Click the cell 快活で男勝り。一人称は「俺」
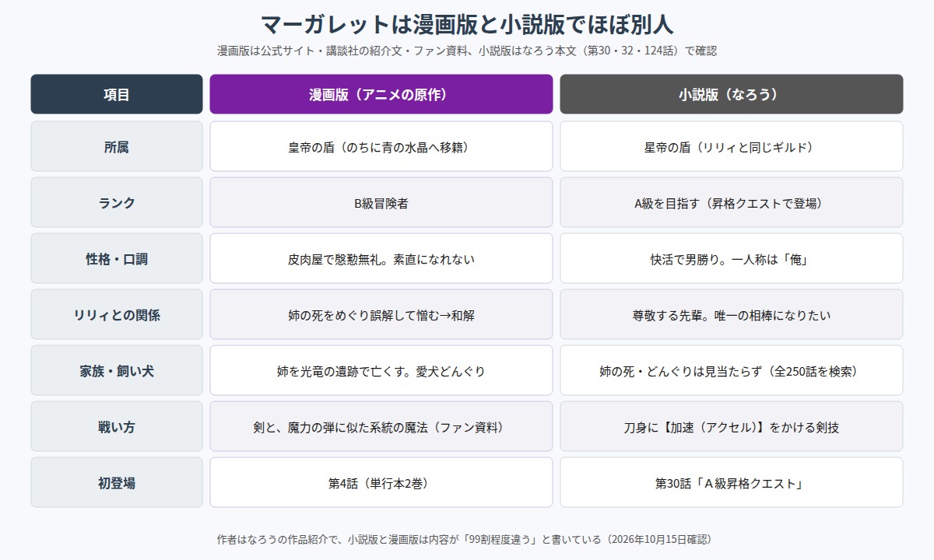 pos(732,258)
